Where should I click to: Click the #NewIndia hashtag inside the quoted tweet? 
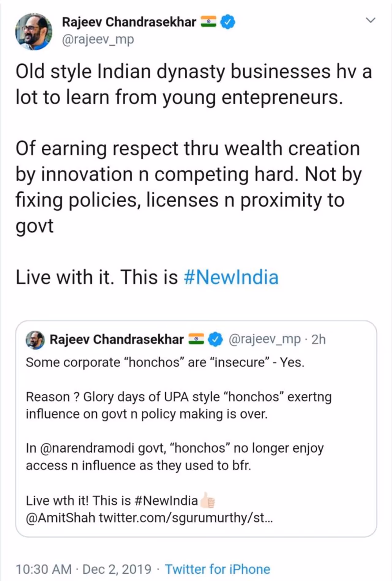[166, 501]
